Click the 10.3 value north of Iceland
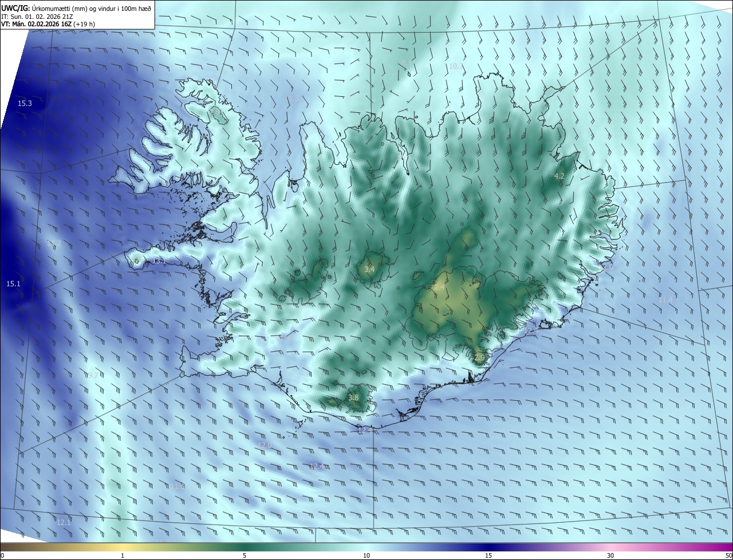This screenshot has width=733, height=560. coord(456,66)
